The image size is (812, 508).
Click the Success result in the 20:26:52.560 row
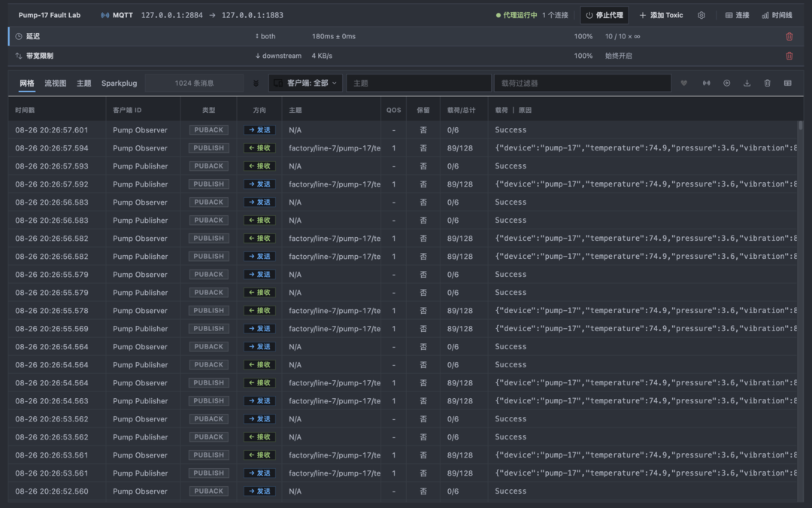[x=511, y=491]
